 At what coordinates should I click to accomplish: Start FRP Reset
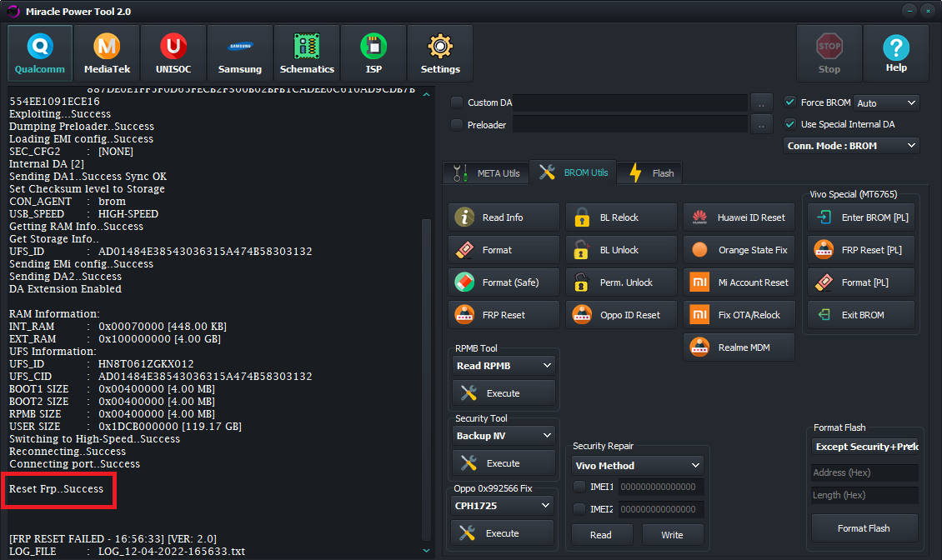pyautogui.click(x=504, y=315)
